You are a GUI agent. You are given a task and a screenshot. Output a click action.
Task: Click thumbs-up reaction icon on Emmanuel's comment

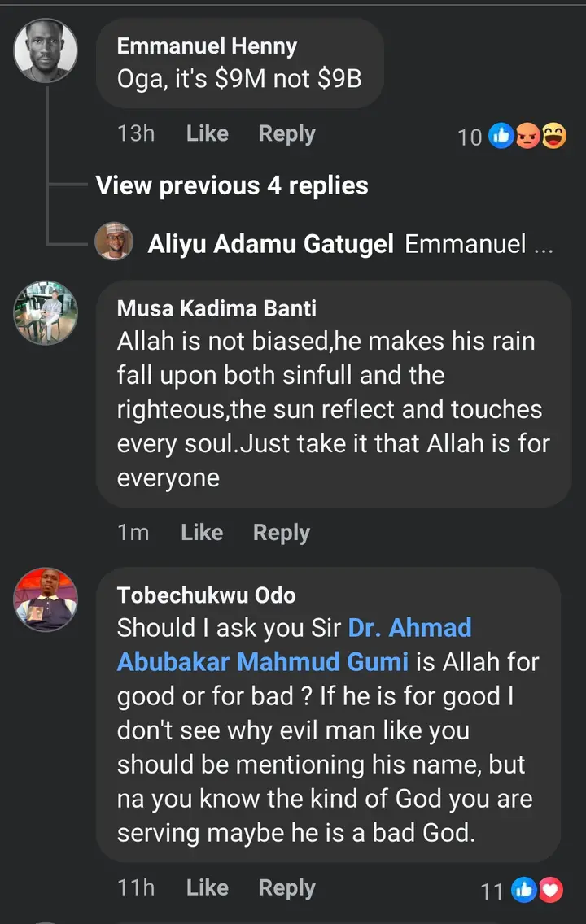(x=501, y=137)
